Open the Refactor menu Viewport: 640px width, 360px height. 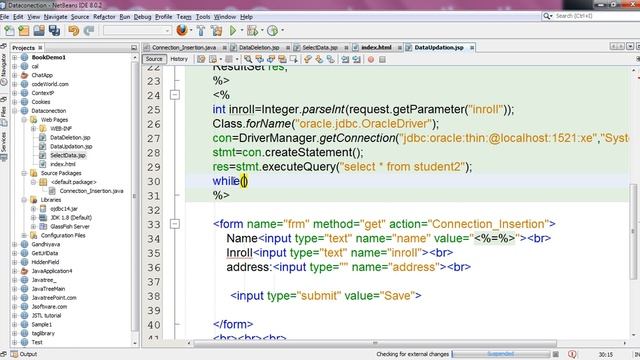(x=104, y=17)
